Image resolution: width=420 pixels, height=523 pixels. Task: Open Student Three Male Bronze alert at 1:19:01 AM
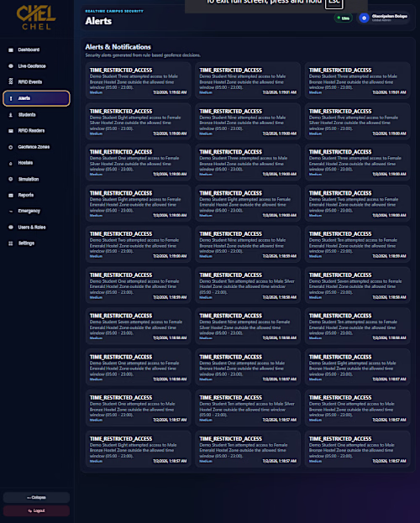358,81
